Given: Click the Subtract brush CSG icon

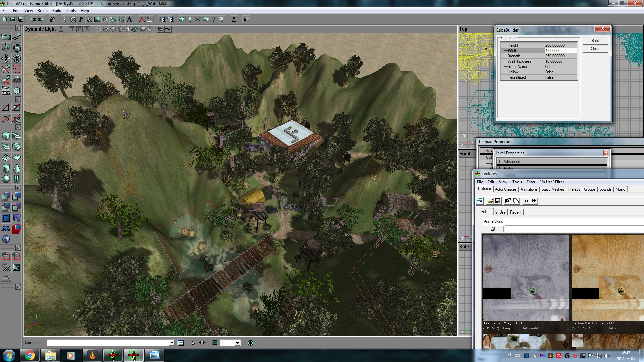Looking at the screenshot, I should click(x=17, y=196).
